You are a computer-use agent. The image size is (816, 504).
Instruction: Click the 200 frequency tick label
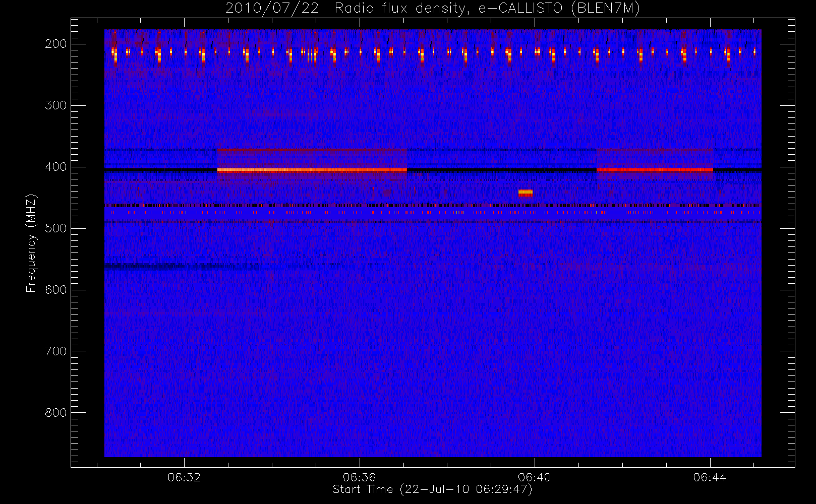click(56, 44)
